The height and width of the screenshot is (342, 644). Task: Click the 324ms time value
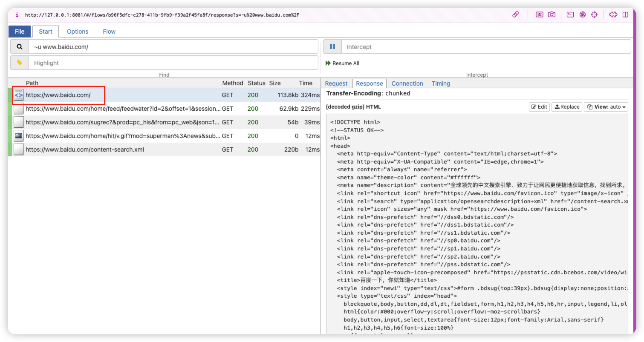[310, 95]
